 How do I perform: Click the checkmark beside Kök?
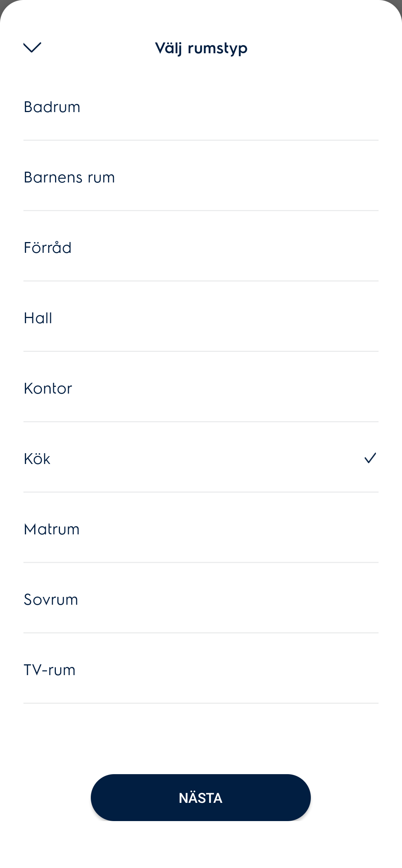click(370, 458)
